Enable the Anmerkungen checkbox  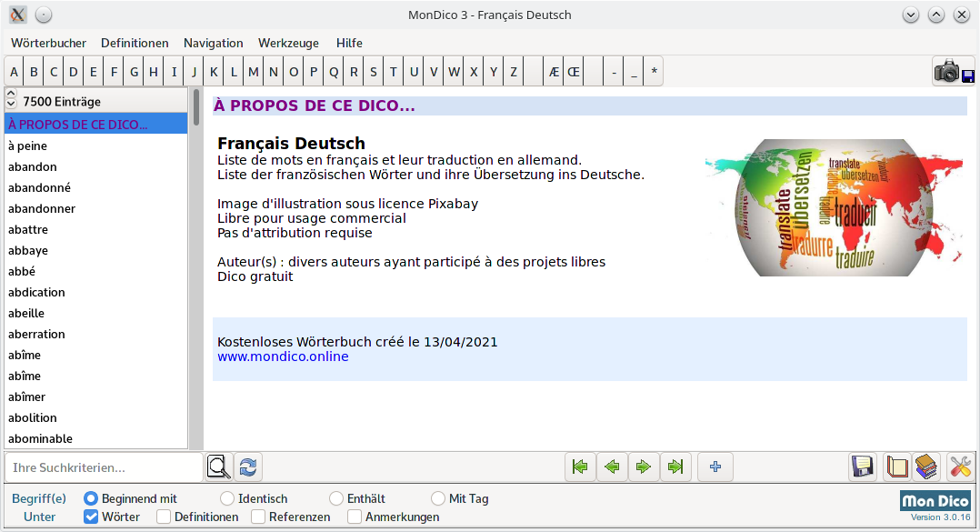click(x=355, y=517)
